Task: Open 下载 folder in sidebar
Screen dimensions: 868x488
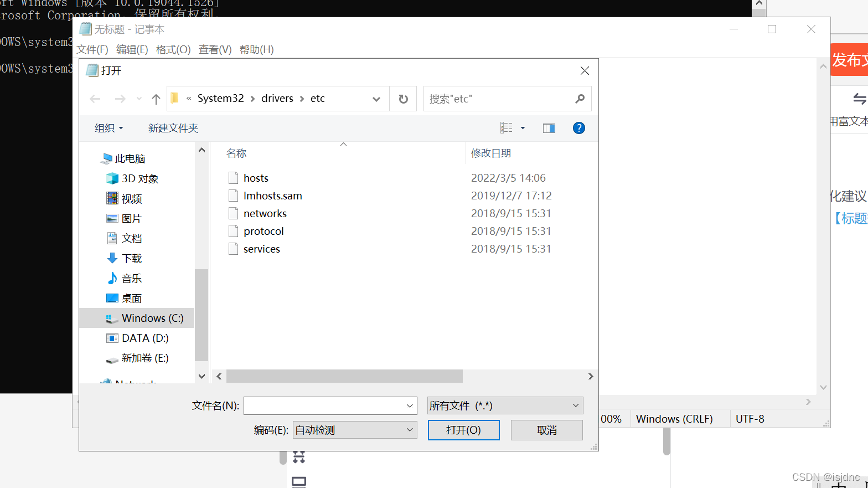Action: [124, 258]
